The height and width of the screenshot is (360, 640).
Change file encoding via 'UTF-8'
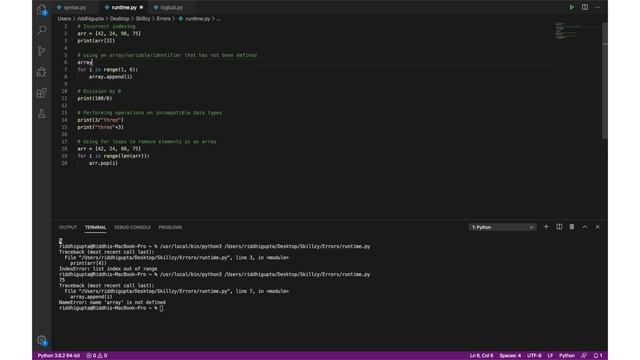click(x=534, y=356)
